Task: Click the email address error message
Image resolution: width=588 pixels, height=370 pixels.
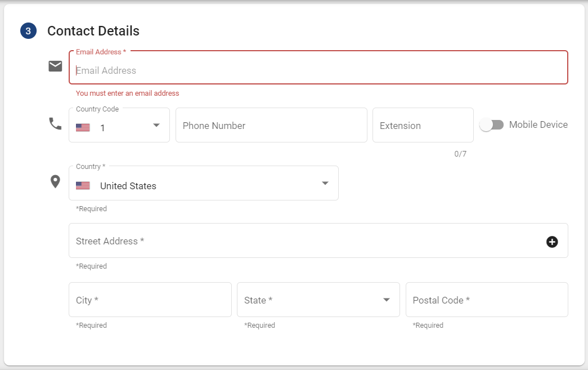Action: click(x=128, y=93)
